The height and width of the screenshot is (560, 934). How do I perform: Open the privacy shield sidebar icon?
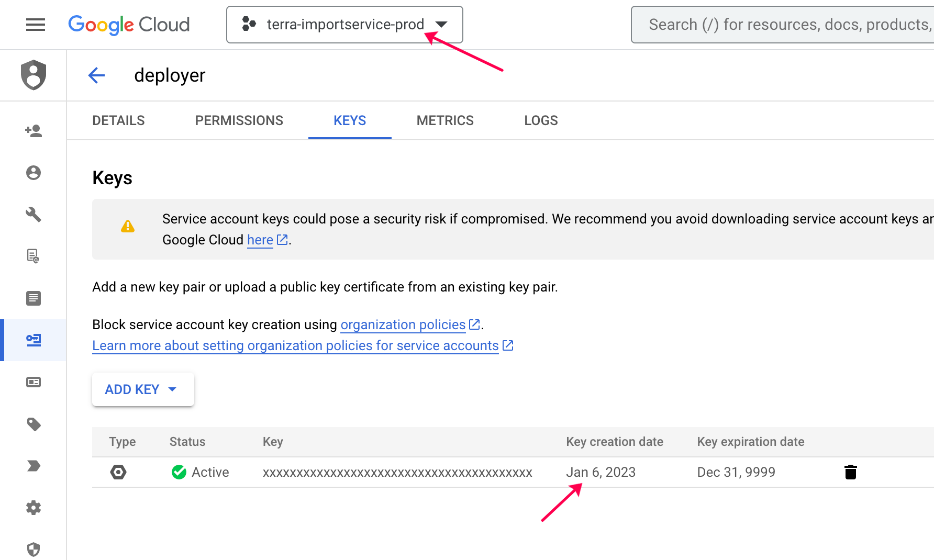[x=34, y=549]
